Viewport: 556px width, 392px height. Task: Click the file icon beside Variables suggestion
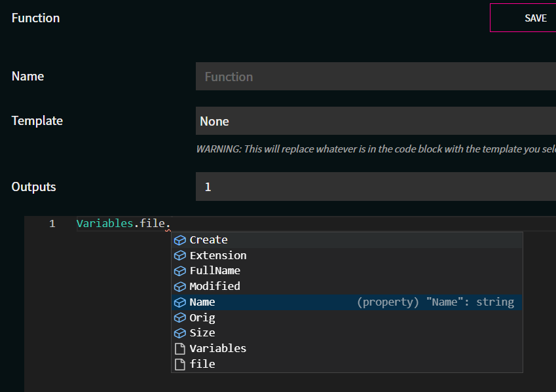(180, 348)
